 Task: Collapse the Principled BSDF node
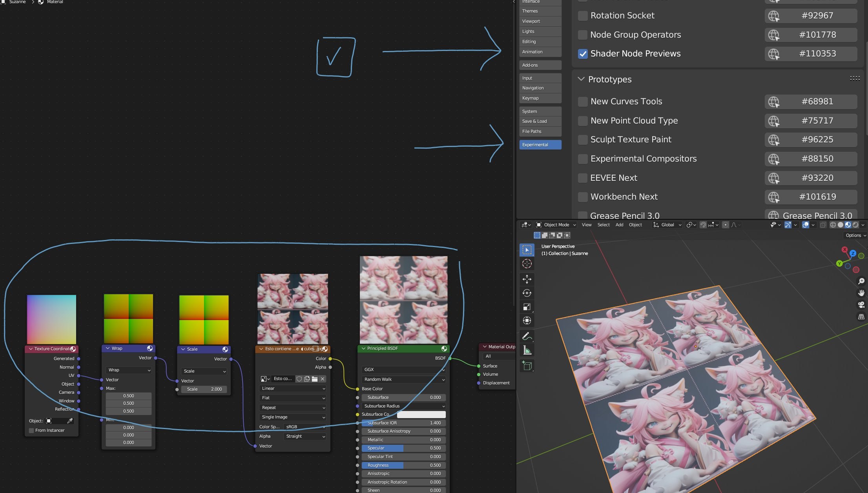tap(363, 348)
